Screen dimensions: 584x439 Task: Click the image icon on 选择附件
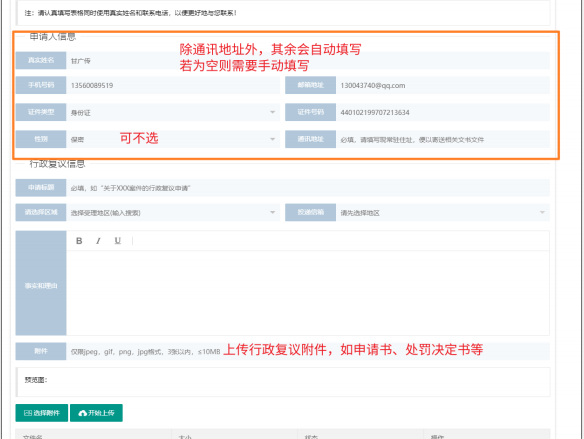point(28,413)
